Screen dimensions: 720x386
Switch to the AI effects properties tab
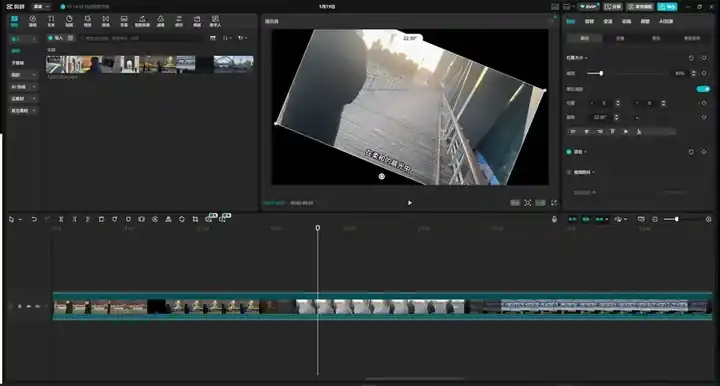point(666,21)
